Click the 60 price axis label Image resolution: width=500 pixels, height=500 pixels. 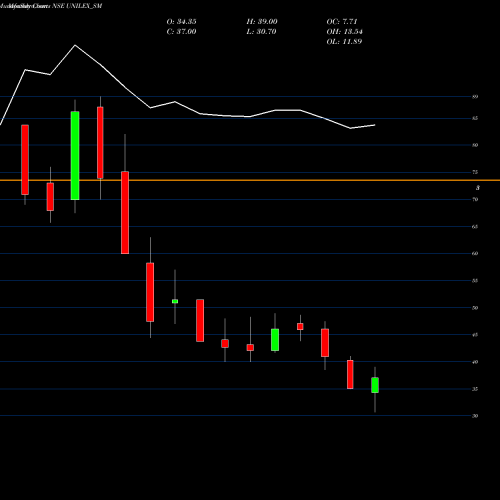pos(475,253)
